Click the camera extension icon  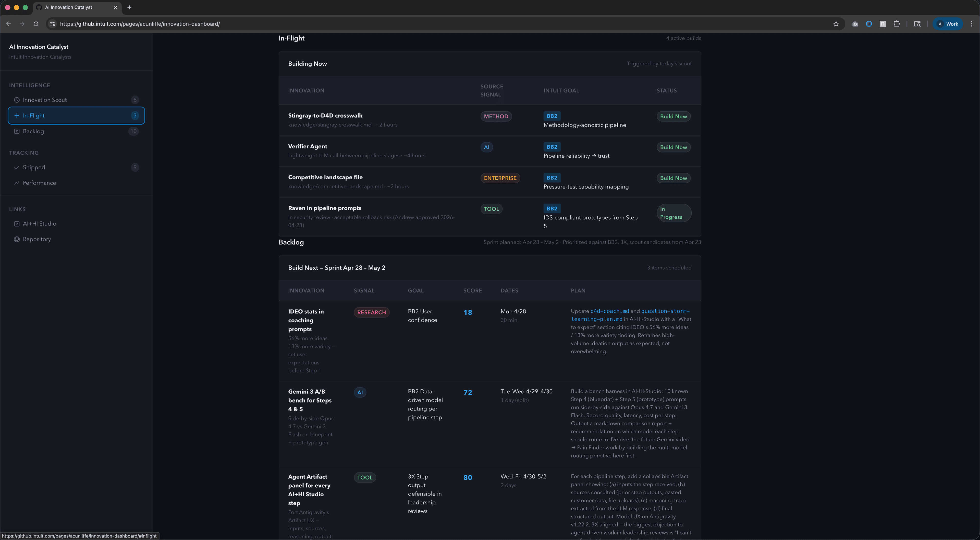[x=855, y=24]
